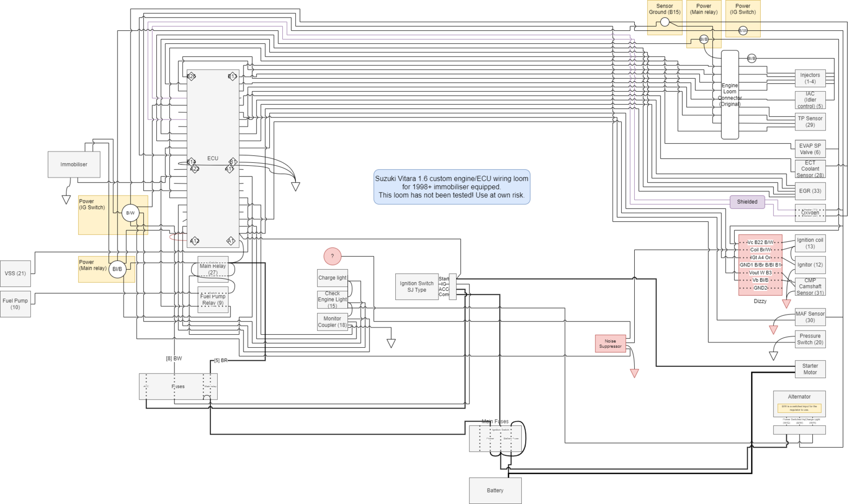
Task: Select the Check Engine Light (15) box
Action: pos(332,299)
